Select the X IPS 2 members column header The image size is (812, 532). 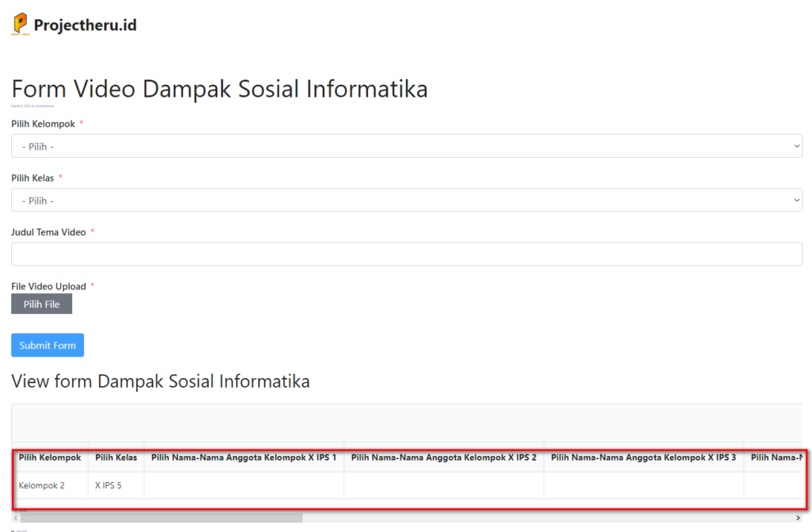tap(443, 457)
